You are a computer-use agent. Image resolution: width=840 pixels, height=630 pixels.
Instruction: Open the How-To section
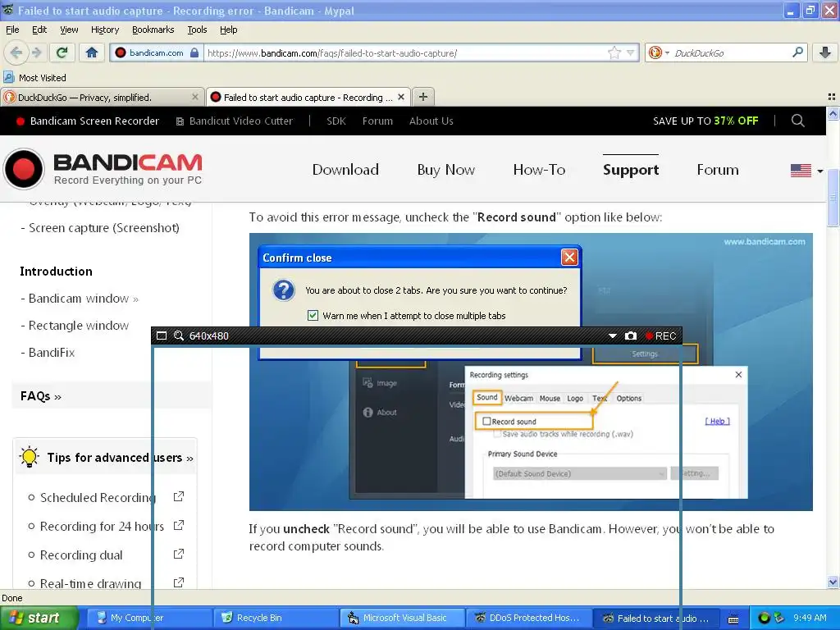pos(539,169)
